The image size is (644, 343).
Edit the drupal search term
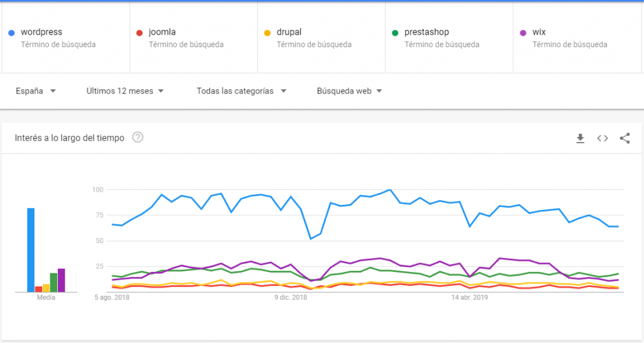point(290,32)
